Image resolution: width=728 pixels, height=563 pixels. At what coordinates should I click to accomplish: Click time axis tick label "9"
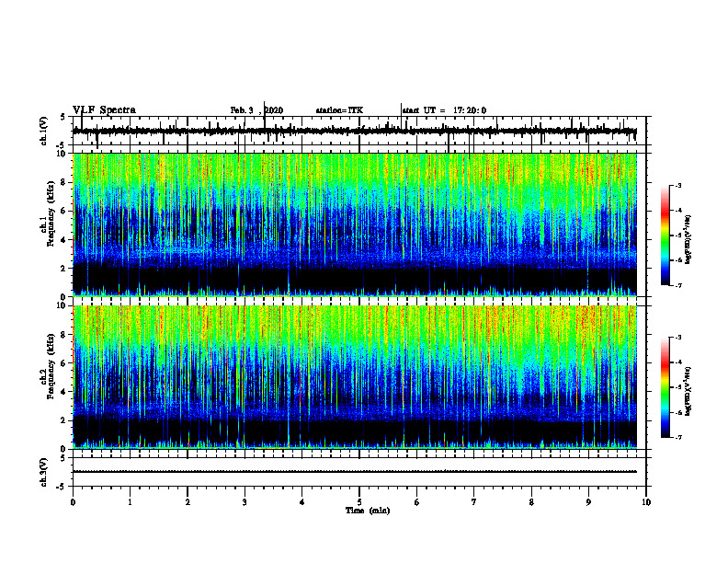(x=588, y=502)
